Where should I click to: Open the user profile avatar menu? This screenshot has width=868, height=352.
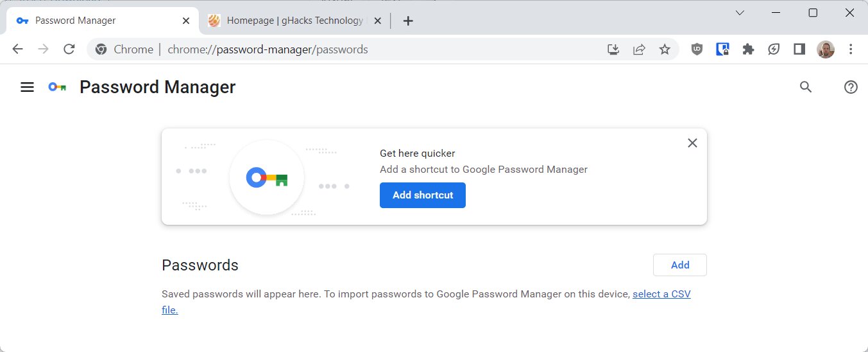(826, 49)
